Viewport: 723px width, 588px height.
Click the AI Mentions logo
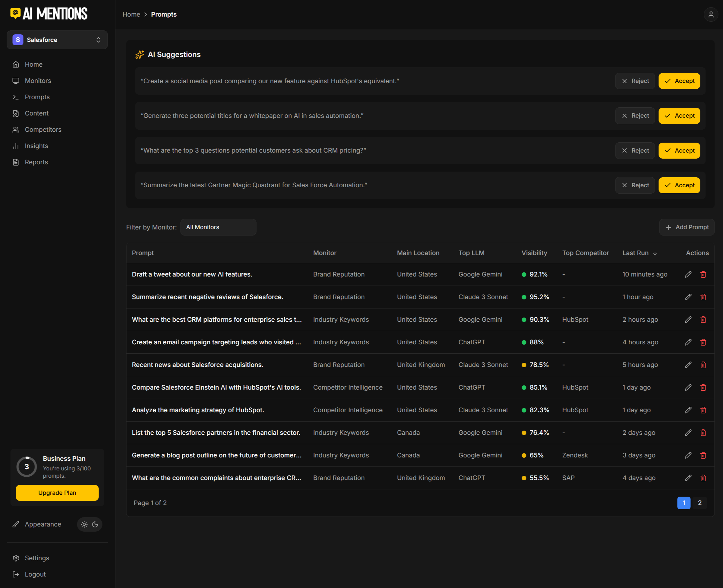pyautogui.click(x=49, y=14)
